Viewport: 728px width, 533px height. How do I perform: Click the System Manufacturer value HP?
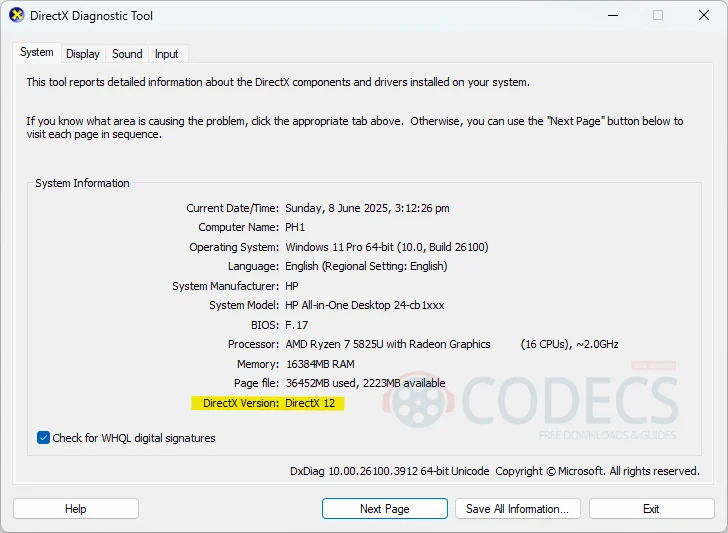[292, 286]
